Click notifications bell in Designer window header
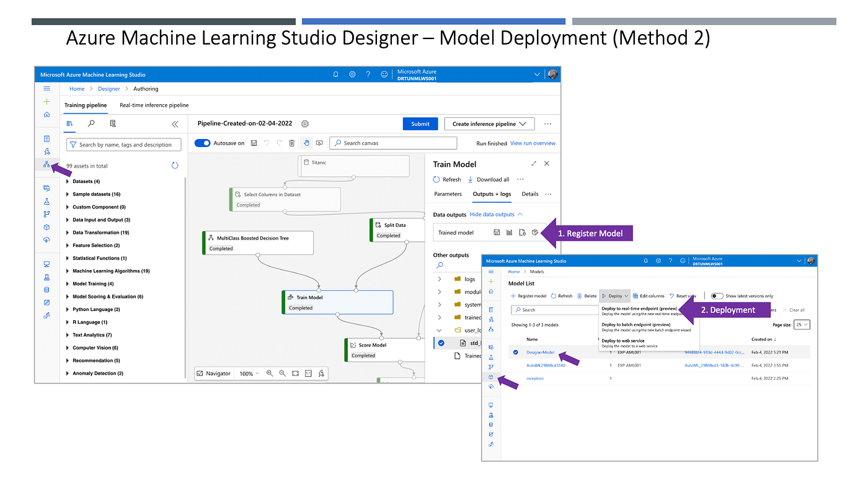This screenshot has width=868, height=489. coord(336,74)
